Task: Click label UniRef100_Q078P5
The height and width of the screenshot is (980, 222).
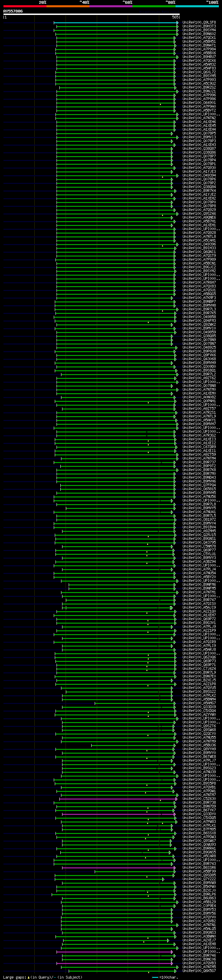Action: coord(199,133)
